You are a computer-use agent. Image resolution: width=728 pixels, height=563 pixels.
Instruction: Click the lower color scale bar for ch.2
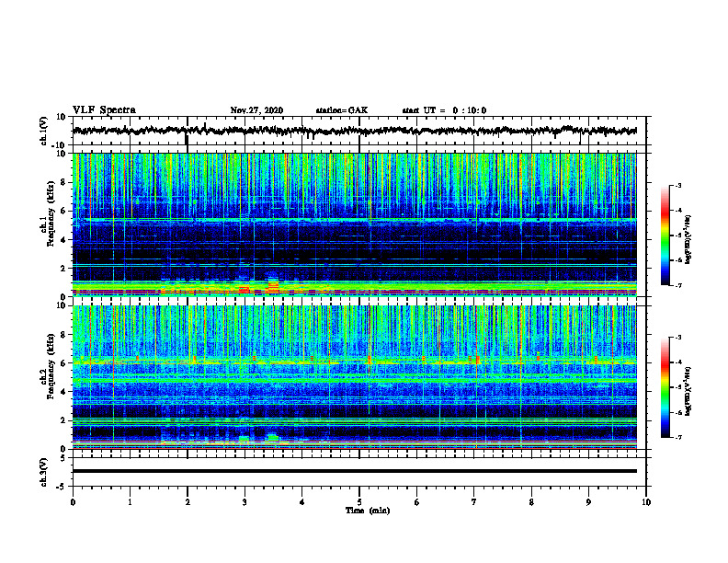point(665,387)
